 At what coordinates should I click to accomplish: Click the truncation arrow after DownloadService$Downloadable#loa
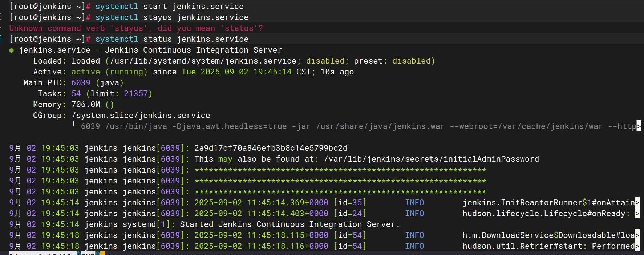pyautogui.click(x=637, y=235)
